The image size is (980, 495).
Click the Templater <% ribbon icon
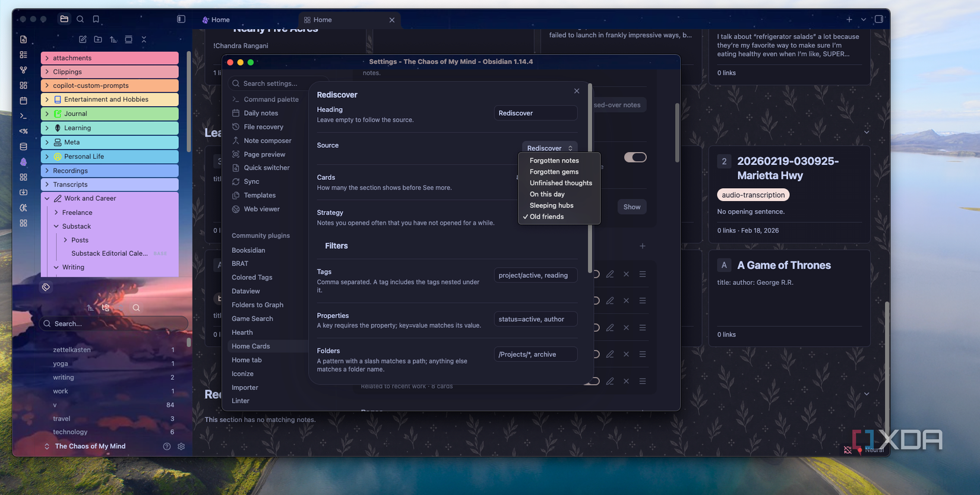(x=23, y=131)
